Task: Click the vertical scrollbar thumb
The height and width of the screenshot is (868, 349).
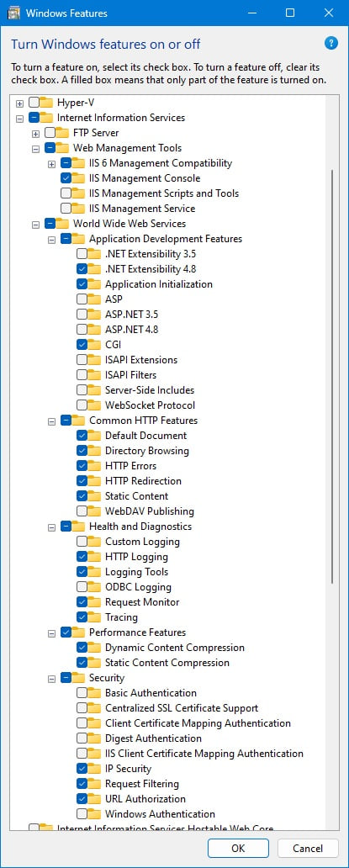Action: (332, 377)
